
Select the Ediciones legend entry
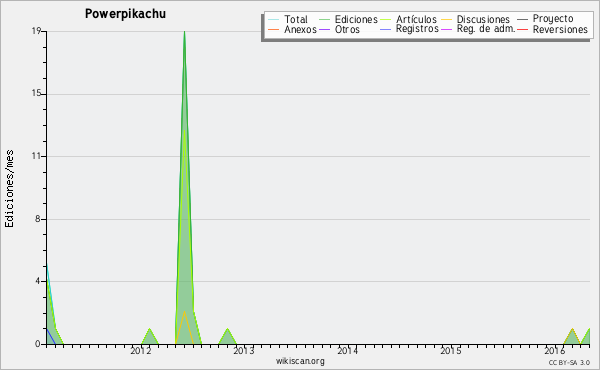[x=348, y=19]
